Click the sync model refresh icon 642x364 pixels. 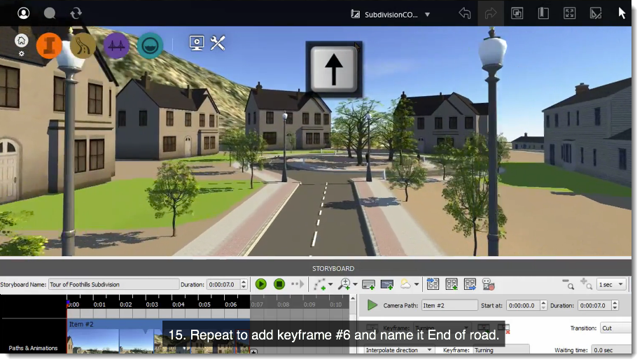[x=76, y=13]
